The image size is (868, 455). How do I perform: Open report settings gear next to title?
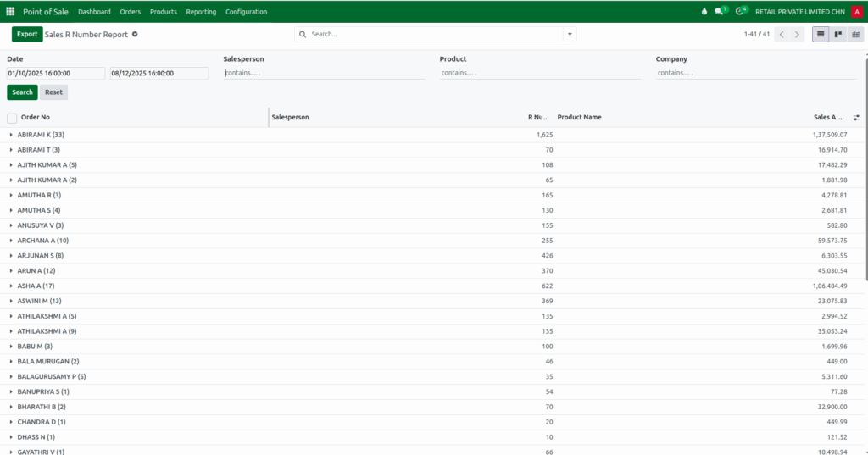pos(135,35)
